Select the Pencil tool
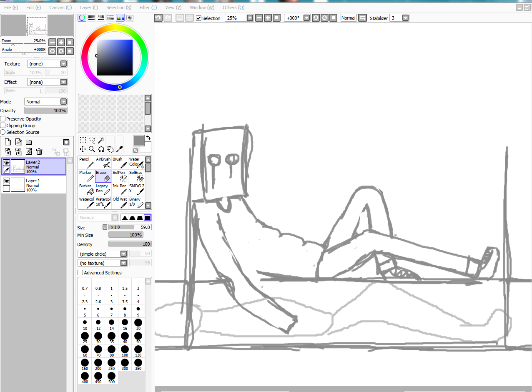The height and width of the screenshot is (392, 532). (x=86, y=162)
